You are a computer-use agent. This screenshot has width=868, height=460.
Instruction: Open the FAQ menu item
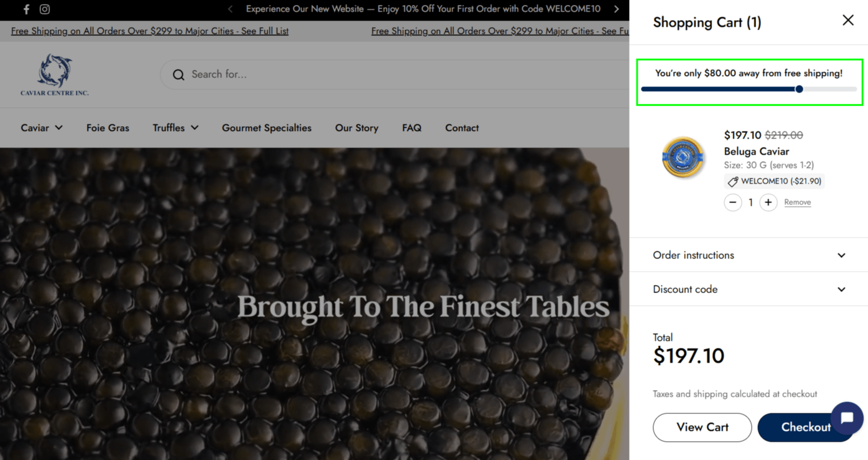tap(412, 128)
